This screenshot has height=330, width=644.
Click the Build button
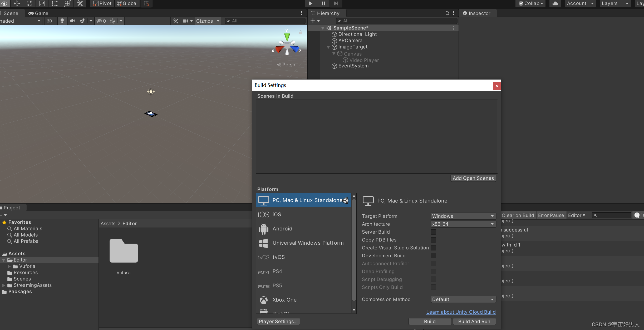430,322
